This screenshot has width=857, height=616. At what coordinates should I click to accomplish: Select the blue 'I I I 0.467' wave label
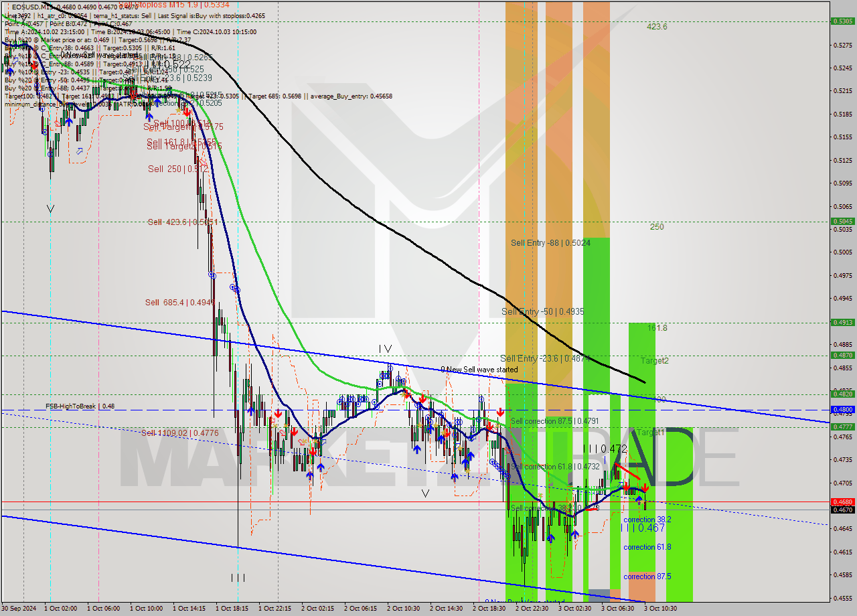[643, 528]
